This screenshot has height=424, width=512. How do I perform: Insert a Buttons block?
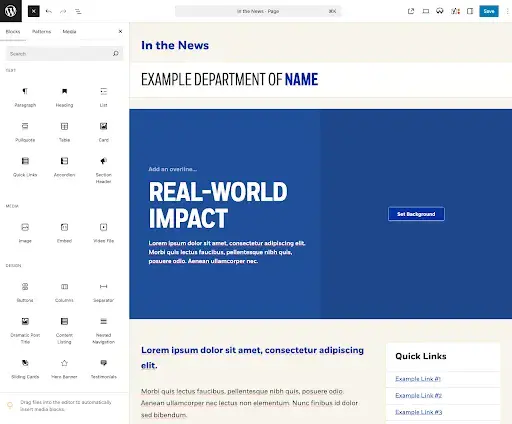pos(25,292)
